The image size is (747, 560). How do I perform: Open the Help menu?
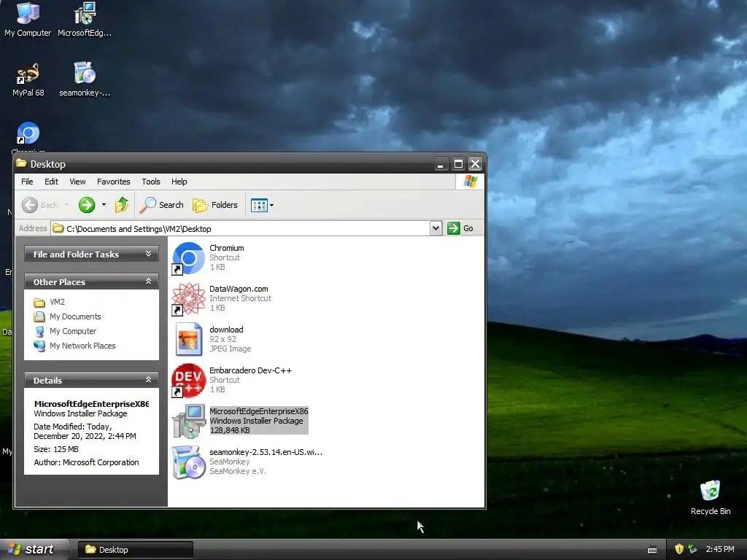pyautogui.click(x=179, y=182)
